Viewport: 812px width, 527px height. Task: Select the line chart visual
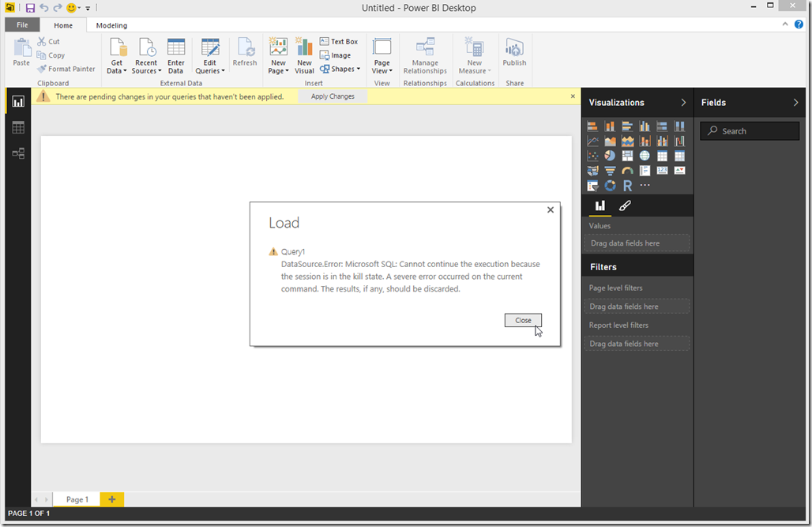[592, 141]
